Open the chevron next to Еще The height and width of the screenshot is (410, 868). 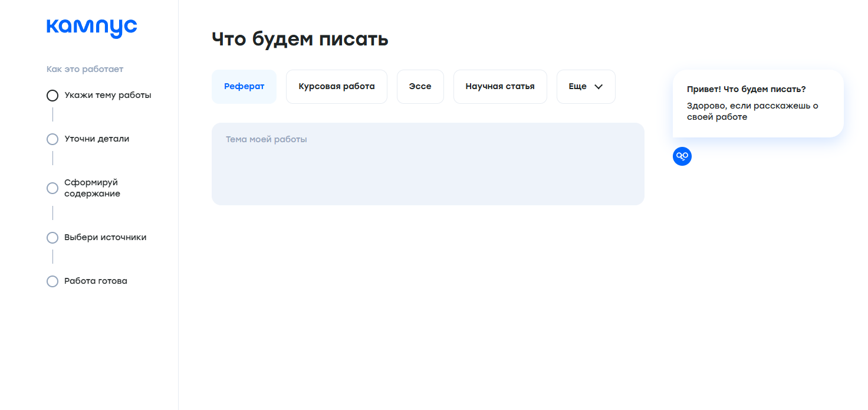(598, 86)
